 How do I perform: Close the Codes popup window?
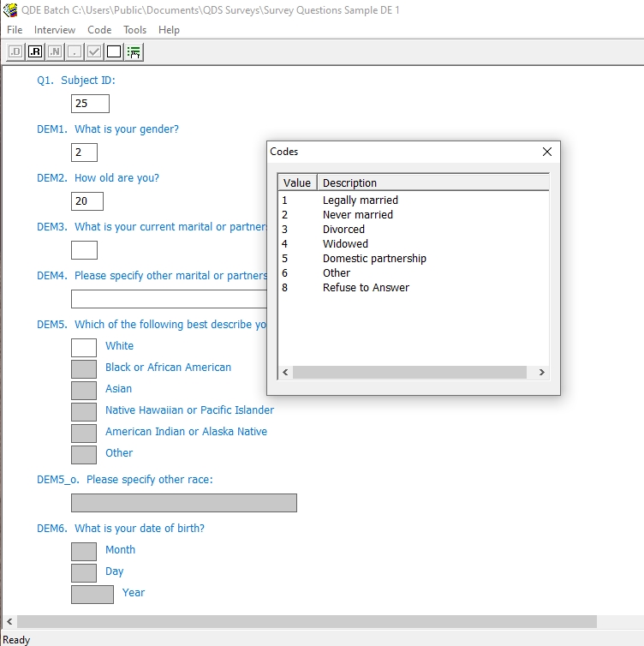(547, 152)
